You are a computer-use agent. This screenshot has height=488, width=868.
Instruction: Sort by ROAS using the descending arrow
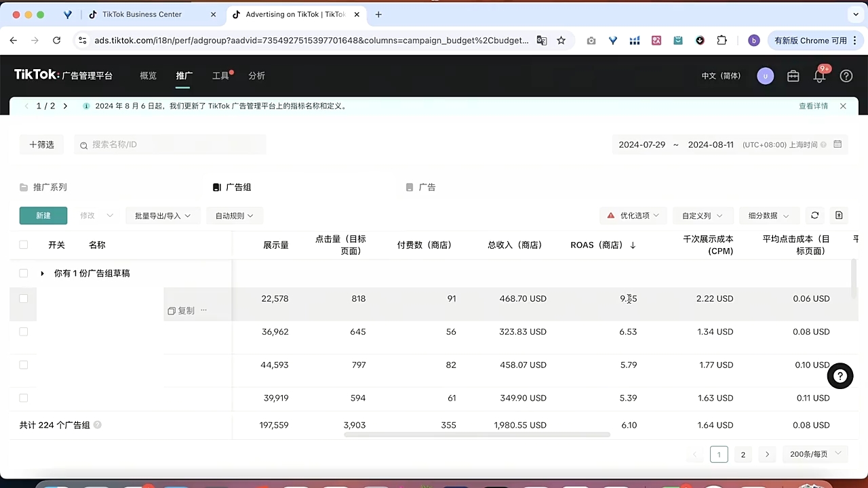click(x=633, y=245)
